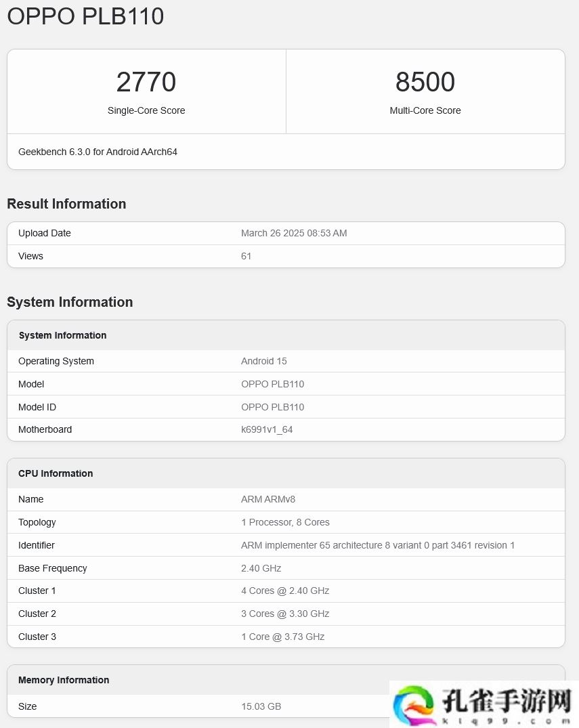
Task: Click the large System Information section heading
Action: click(x=70, y=302)
